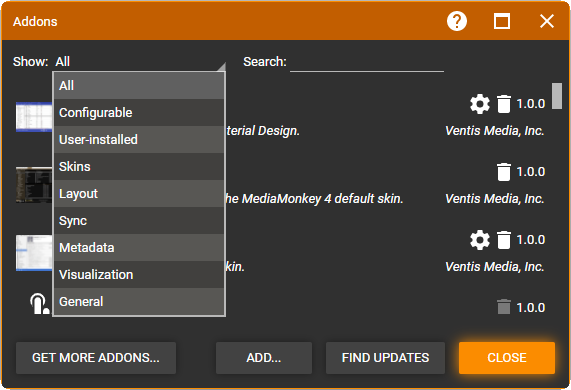Viewport: 571px width, 390px height.
Task: Open the help question mark icon
Action: tap(457, 21)
